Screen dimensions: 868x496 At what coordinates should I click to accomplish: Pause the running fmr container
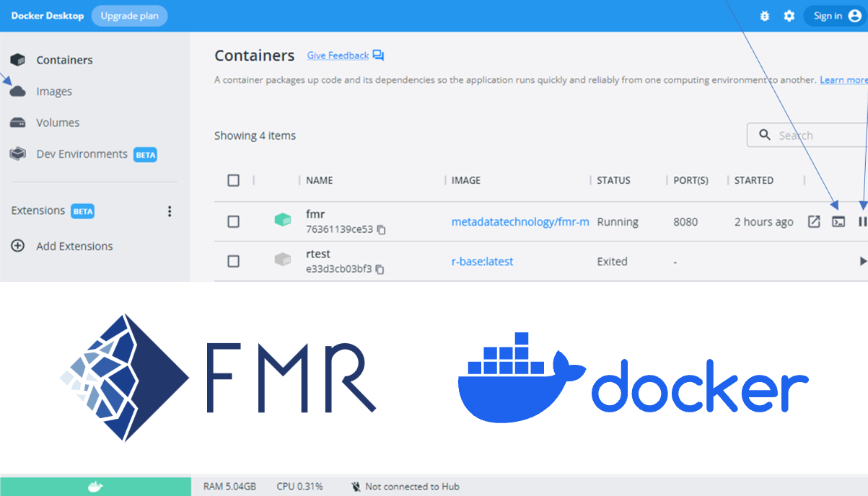coord(863,221)
